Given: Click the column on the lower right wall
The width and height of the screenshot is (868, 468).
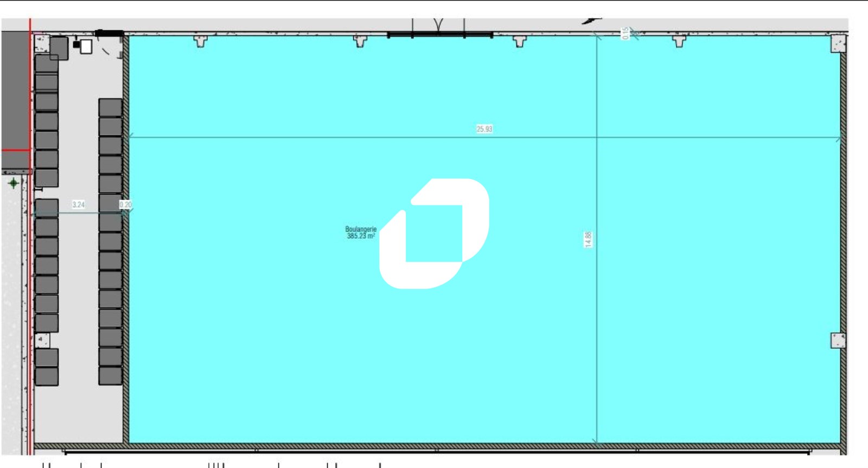Looking at the screenshot, I should pyautogui.click(x=838, y=341).
